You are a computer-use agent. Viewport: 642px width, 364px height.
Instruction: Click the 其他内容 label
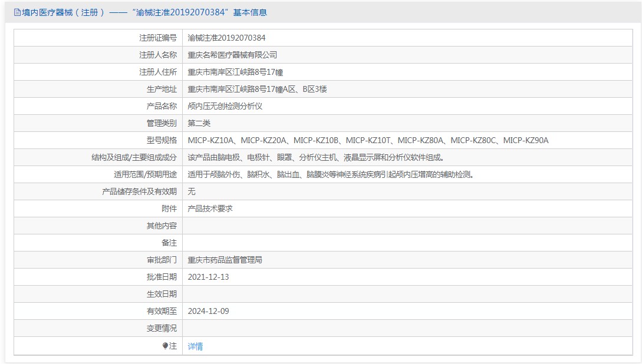162,226
